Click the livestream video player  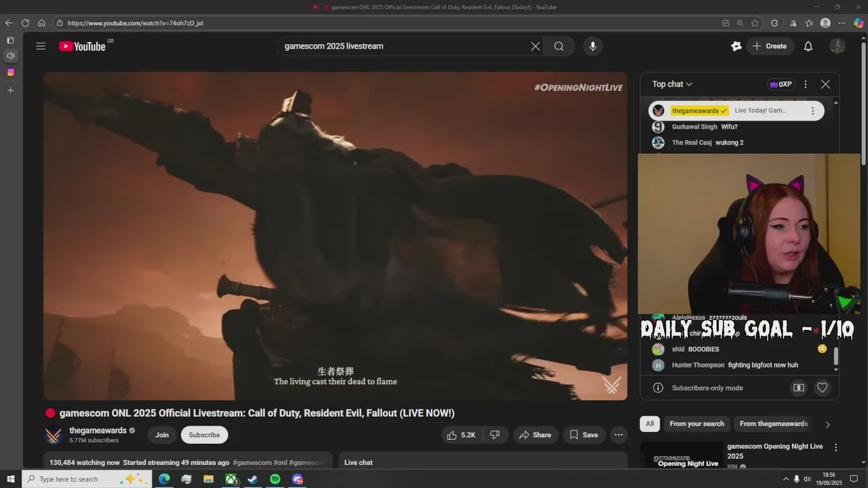335,236
